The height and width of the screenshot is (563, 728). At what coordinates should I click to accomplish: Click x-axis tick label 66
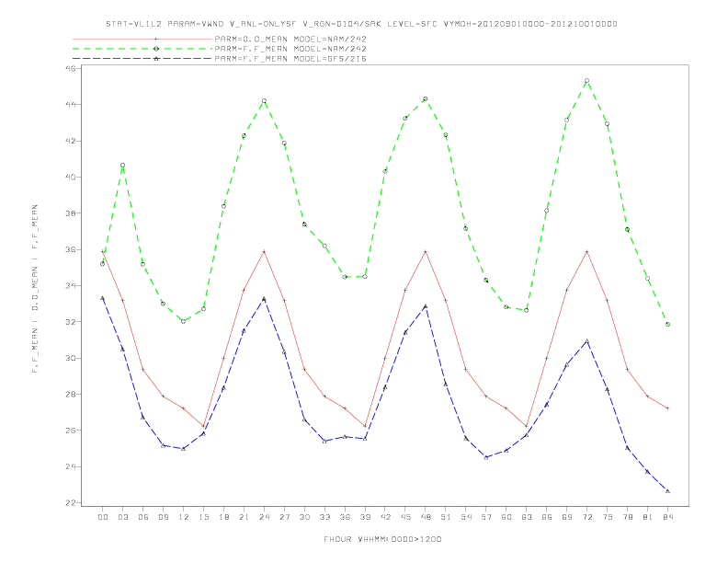[547, 517]
